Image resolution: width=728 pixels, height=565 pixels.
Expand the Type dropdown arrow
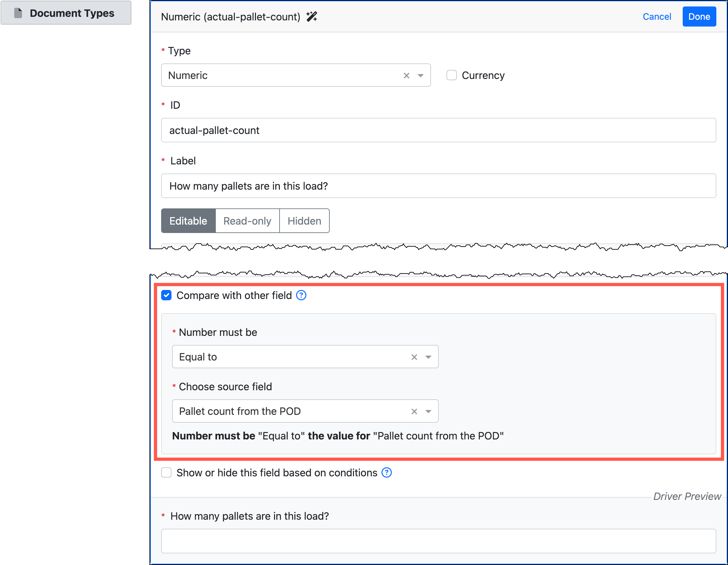coord(421,76)
